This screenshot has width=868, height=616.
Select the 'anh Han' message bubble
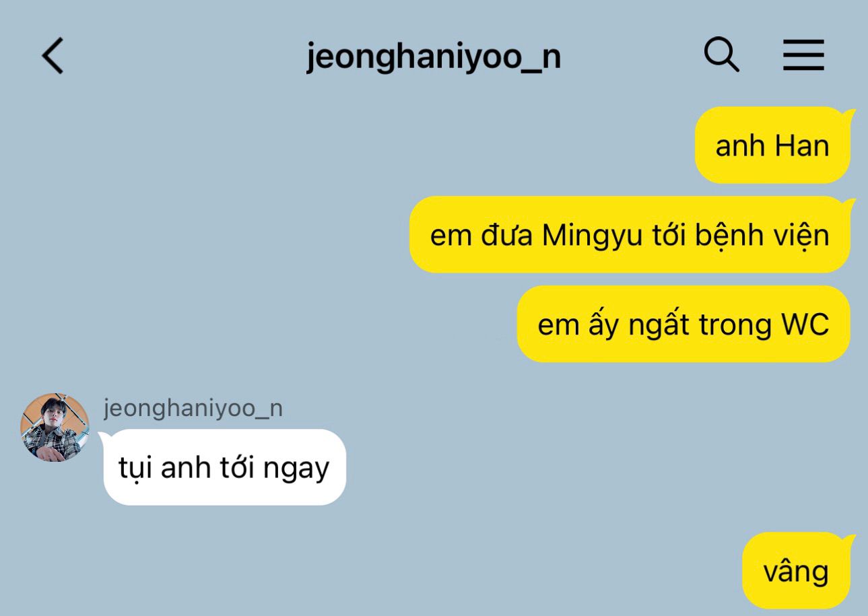tap(772, 145)
